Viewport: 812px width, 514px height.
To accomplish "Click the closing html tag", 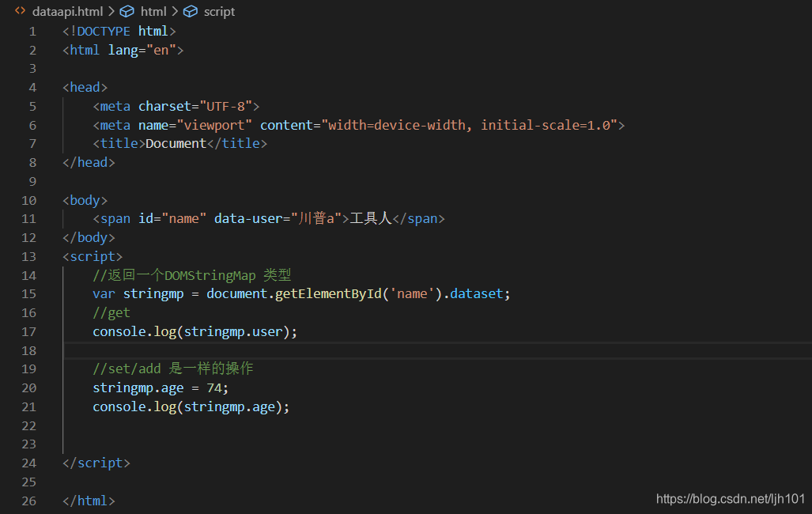I will tap(89, 501).
